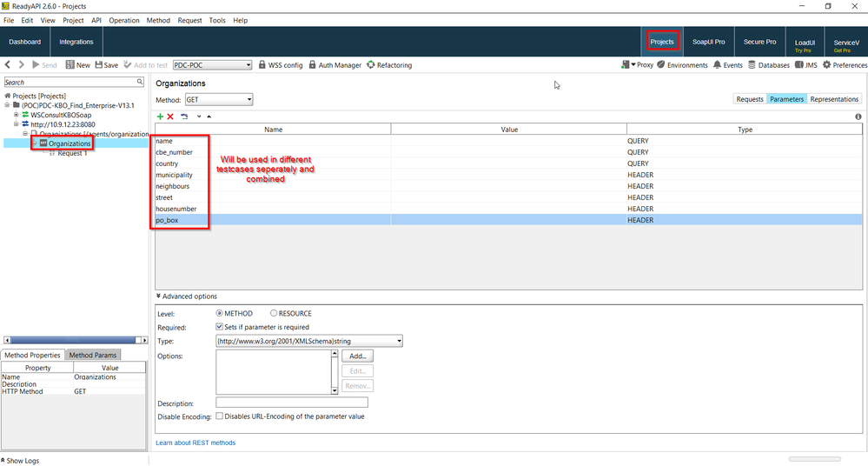
Task: Enable the Disable Encoding checkbox
Action: click(x=220, y=416)
